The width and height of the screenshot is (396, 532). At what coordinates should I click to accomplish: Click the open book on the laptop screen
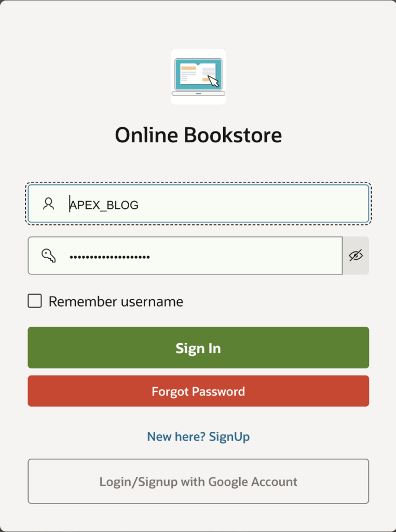pyautogui.click(x=198, y=73)
